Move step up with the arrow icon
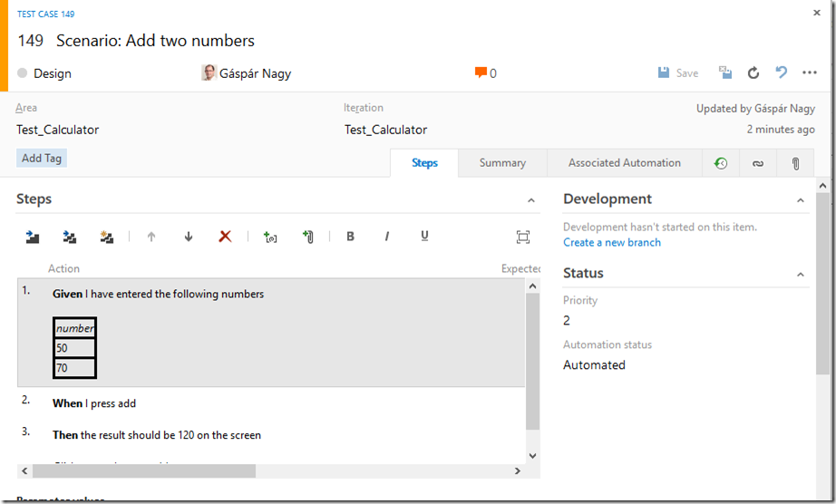 point(151,237)
